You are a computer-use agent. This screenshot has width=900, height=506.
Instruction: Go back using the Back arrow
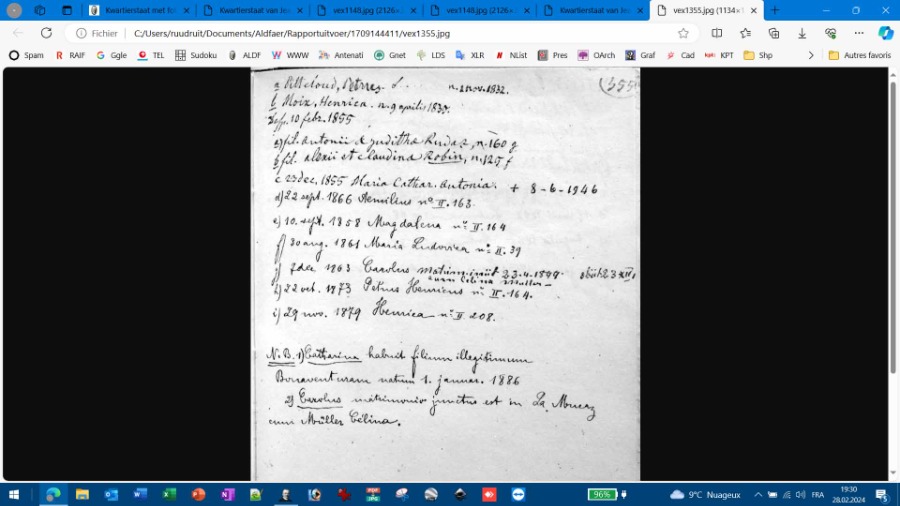18,33
